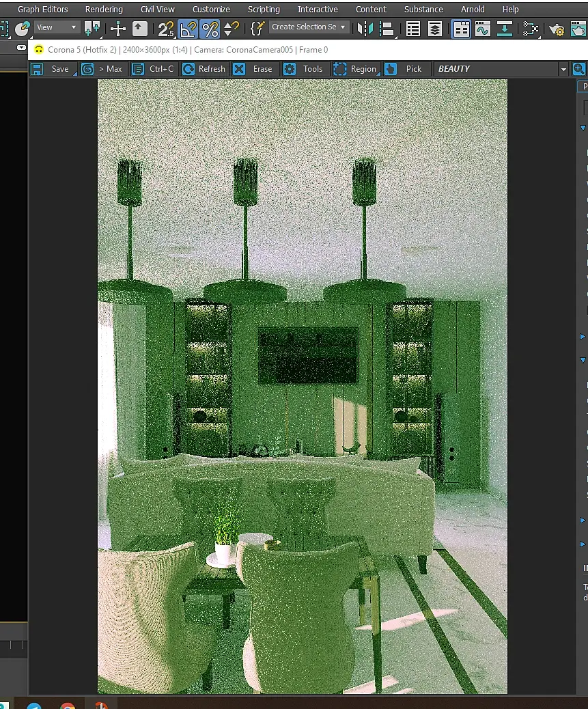This screenshot has width=588, height=709.
Task: Open the Substance menu
Action: pyautogui.click(x=423, y=9)
